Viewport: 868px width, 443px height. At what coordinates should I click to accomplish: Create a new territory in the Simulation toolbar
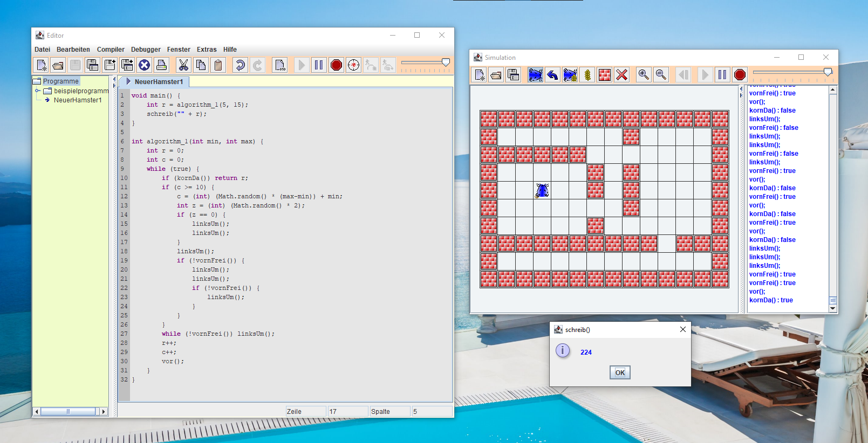pos(479,75)
